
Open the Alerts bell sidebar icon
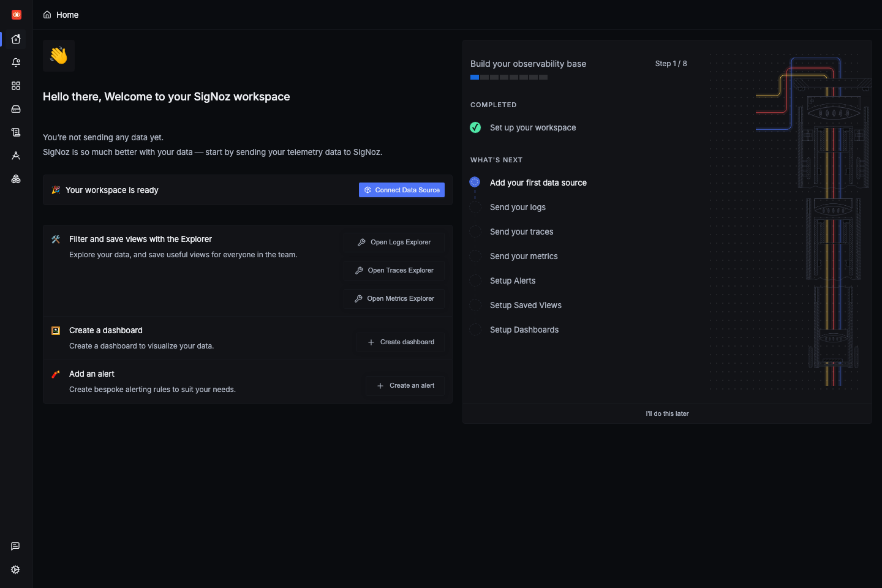click(16, 62)
